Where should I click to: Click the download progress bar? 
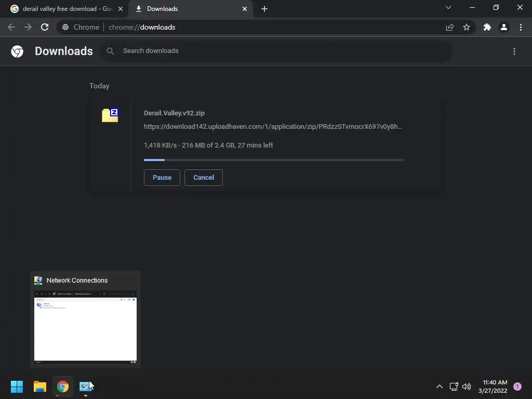click(x=273, y=160)
